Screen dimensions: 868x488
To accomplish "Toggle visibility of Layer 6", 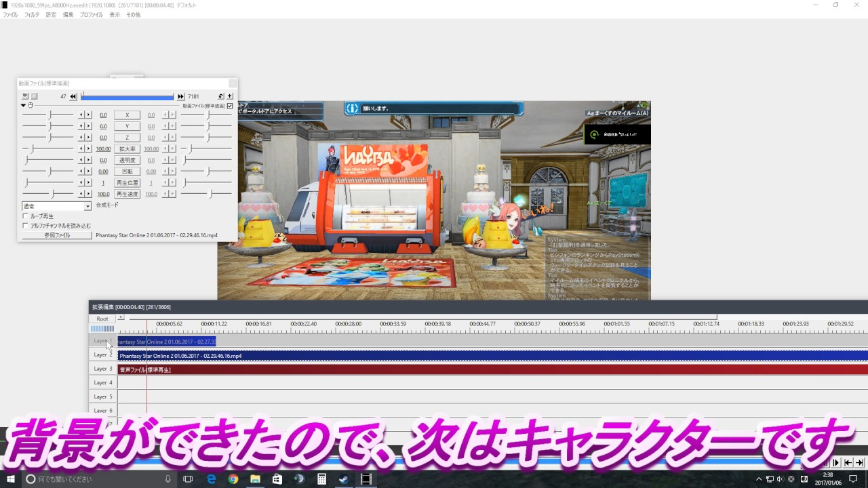I will [x=103, y=411].
